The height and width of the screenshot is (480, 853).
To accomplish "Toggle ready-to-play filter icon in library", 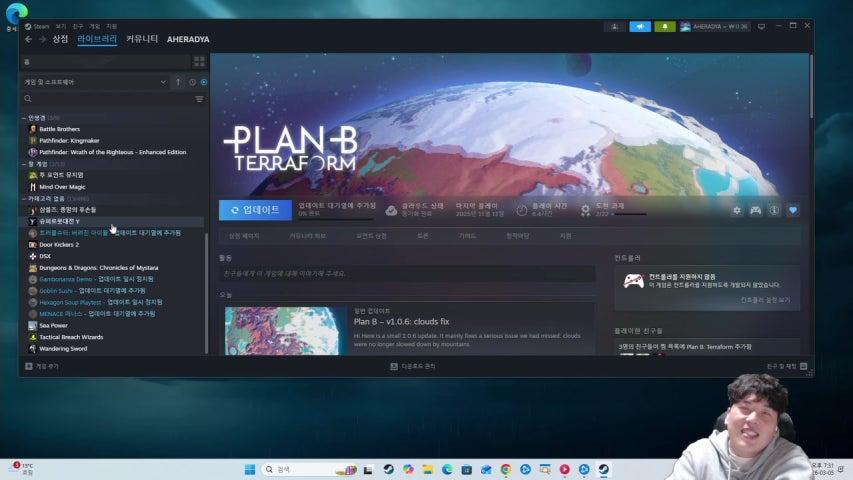I will pyautogui.click(x=204, y=82).
